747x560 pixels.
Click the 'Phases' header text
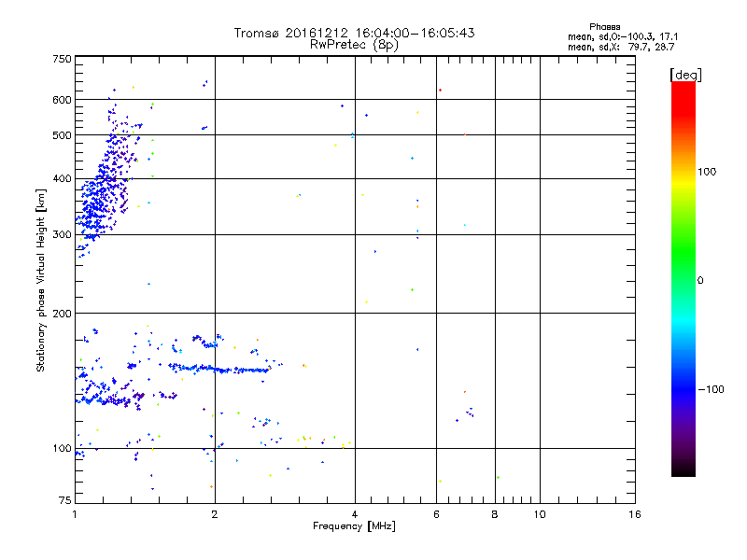coord(604,27)
